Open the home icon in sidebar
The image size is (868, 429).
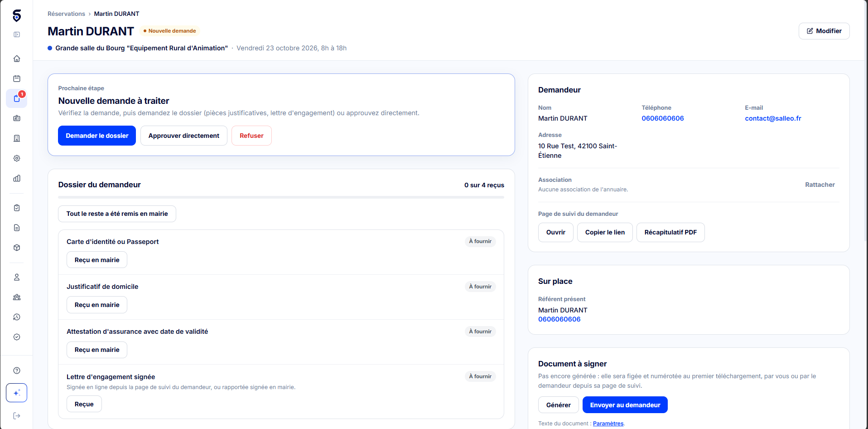click(17, 58)
